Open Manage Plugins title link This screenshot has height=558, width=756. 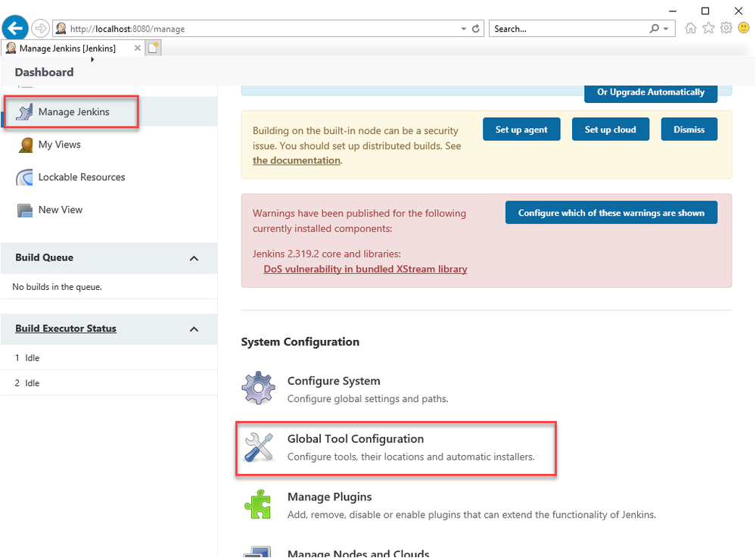pos(329,497)
